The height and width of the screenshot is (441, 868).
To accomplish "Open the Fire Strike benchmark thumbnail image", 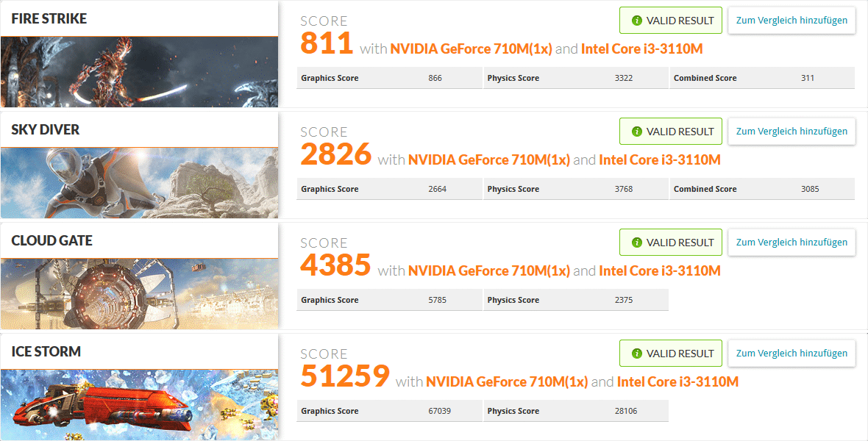I will click(x=139, y=72).
